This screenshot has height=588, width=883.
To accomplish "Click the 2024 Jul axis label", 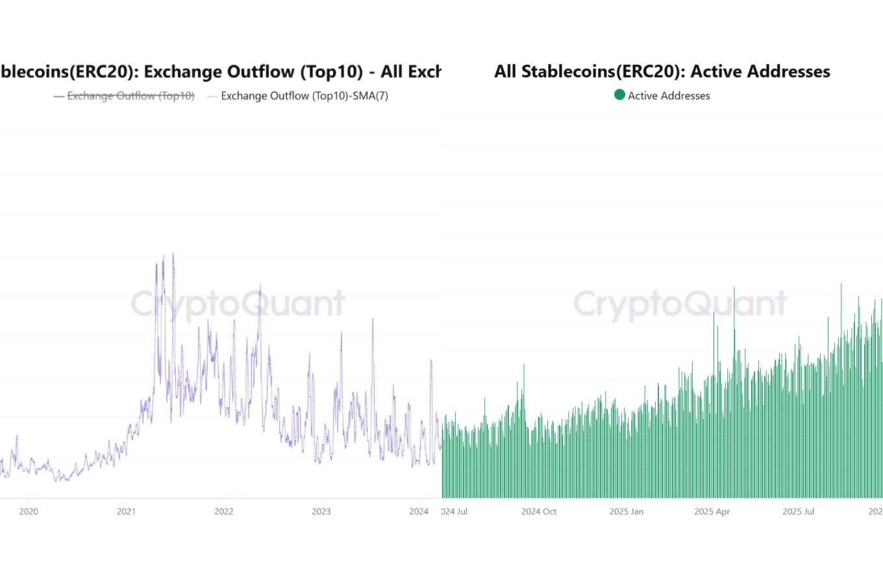I will pyautogui.click(x=454, y=511).
